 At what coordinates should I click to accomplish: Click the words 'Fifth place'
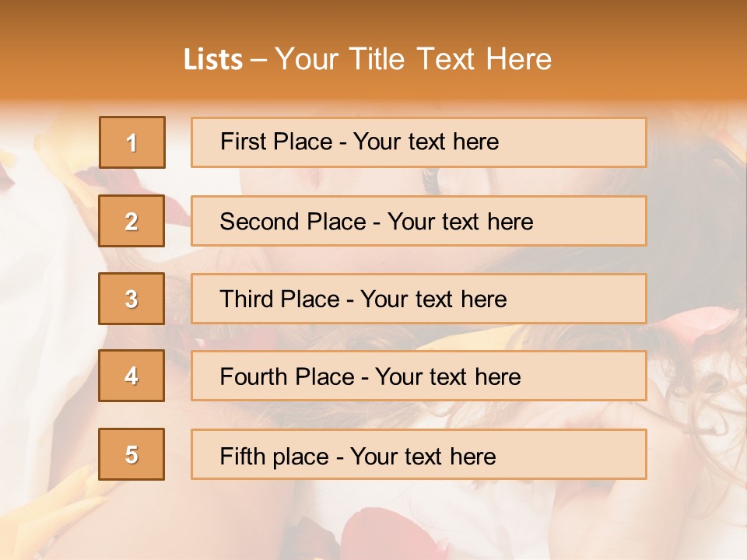click(275, 457)
